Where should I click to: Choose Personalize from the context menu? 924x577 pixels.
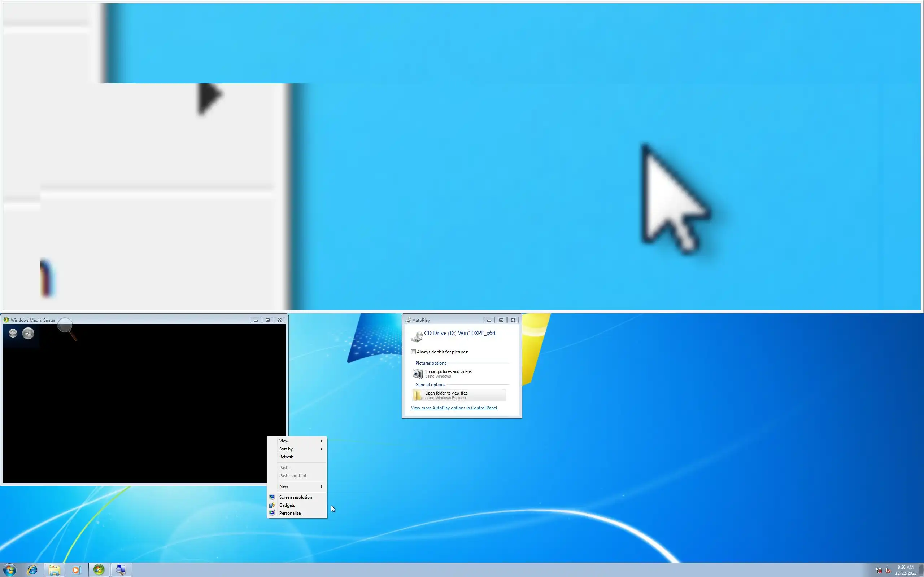click(290, 513)
